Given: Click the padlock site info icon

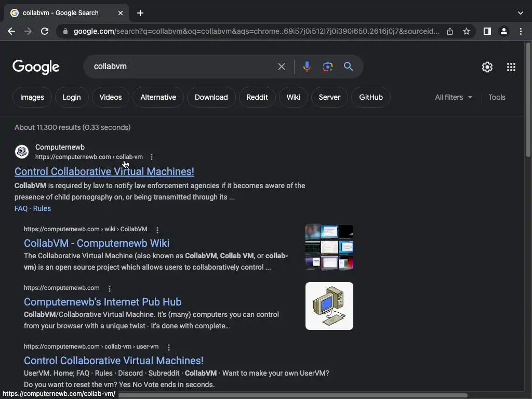Looking at the screenshot, I should click(x=65, y=31).
